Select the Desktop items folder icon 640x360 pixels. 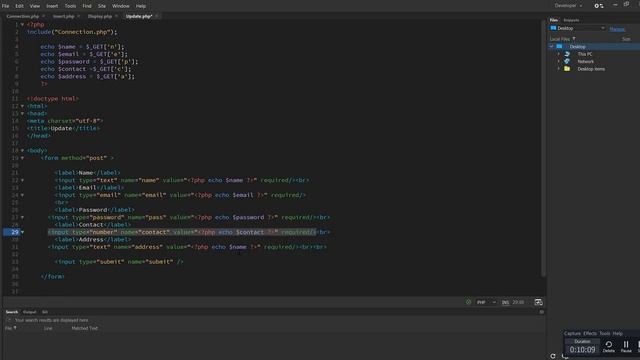567,69
